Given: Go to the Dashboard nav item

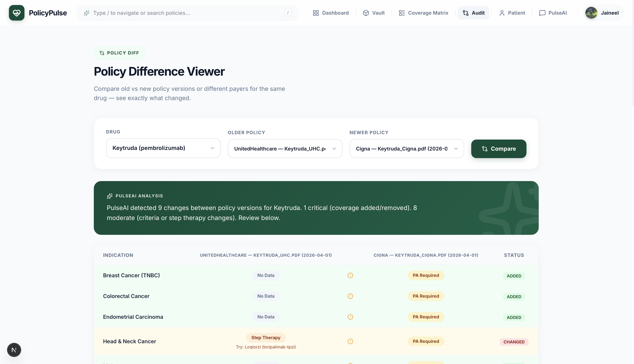Looking at the screenshot, I should [331, 13].
